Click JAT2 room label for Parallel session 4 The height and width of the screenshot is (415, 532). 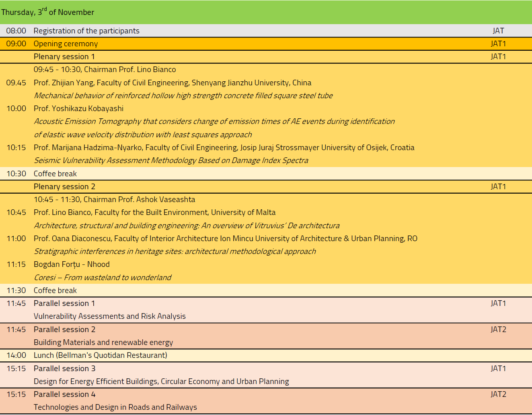[x=498, y=394]
